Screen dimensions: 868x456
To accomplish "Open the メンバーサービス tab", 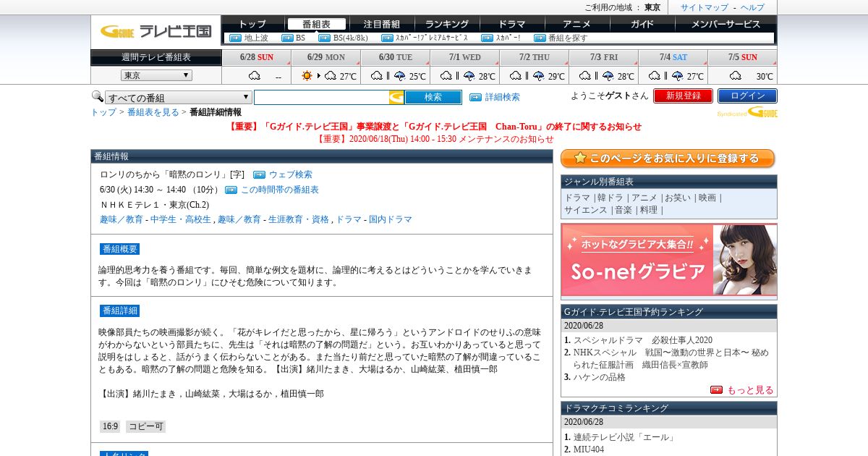I will coord(726,24).
